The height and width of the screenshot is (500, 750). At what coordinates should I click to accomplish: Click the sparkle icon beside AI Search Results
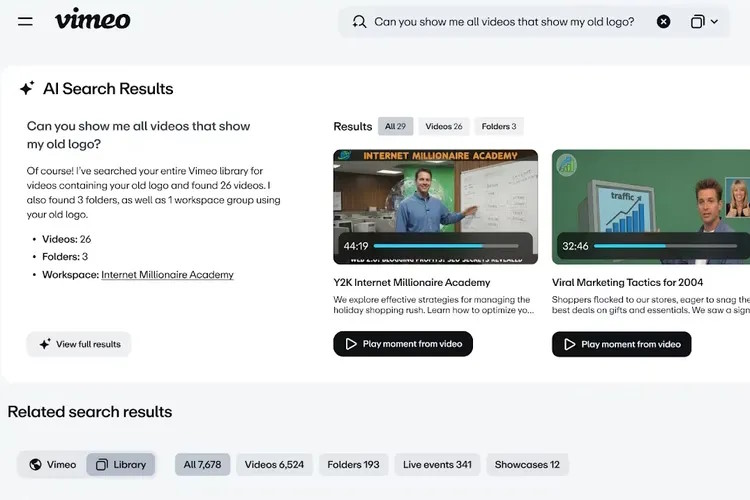[x=27, y=88]
